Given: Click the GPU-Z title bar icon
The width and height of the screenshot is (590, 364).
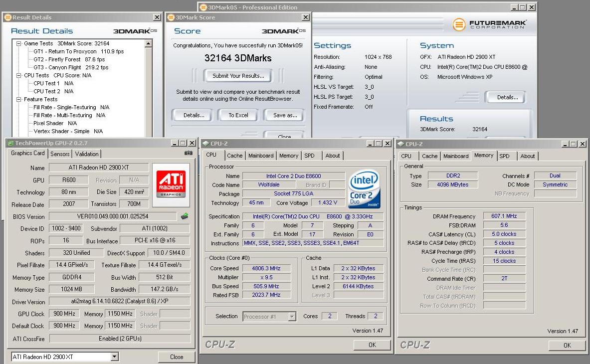Looking at the screenshot, I should (10, 143).
